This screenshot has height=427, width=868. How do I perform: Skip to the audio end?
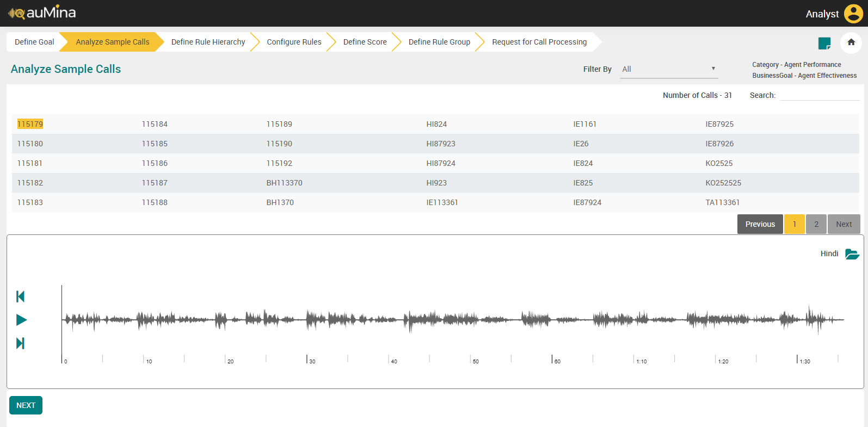click(x=21, y=343)
